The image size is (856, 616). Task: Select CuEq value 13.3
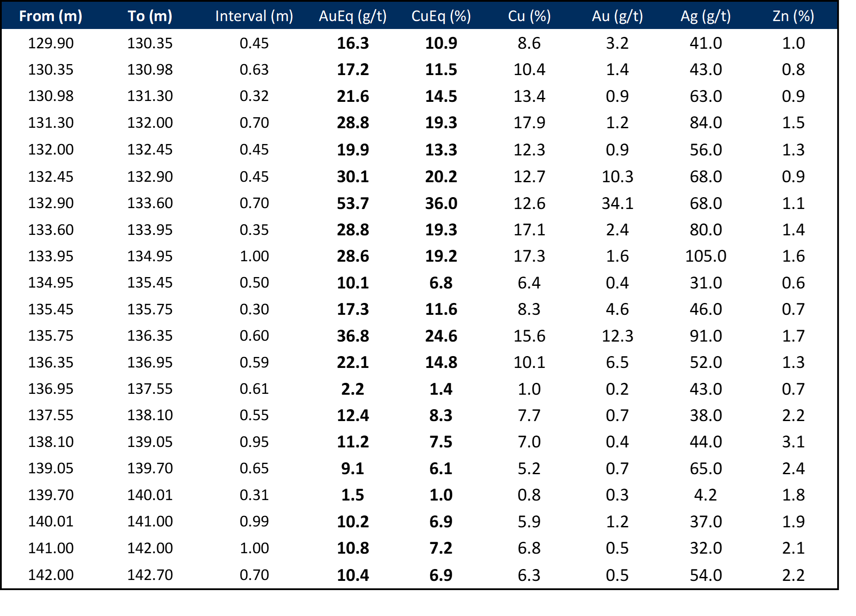pyautogui.click(x=441, y=150)
